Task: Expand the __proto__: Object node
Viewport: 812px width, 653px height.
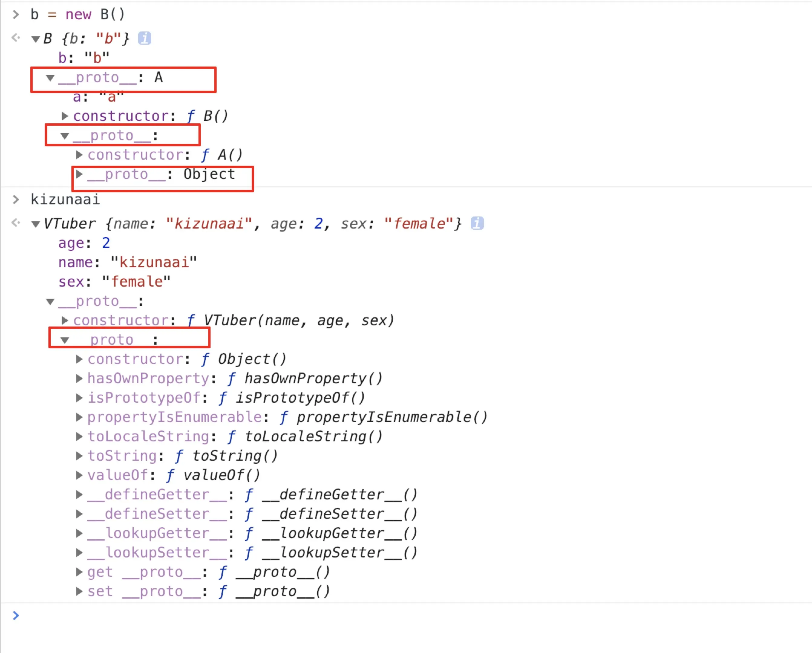Action: (x=79, y=174)
